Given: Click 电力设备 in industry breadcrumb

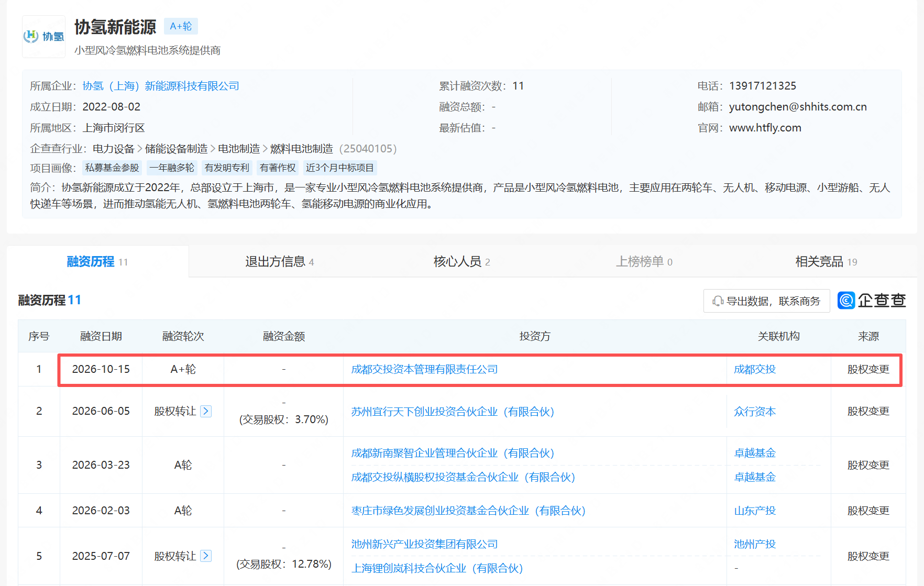Looking at the screenshot, I should pyautogui.click(x=114, y=149).
